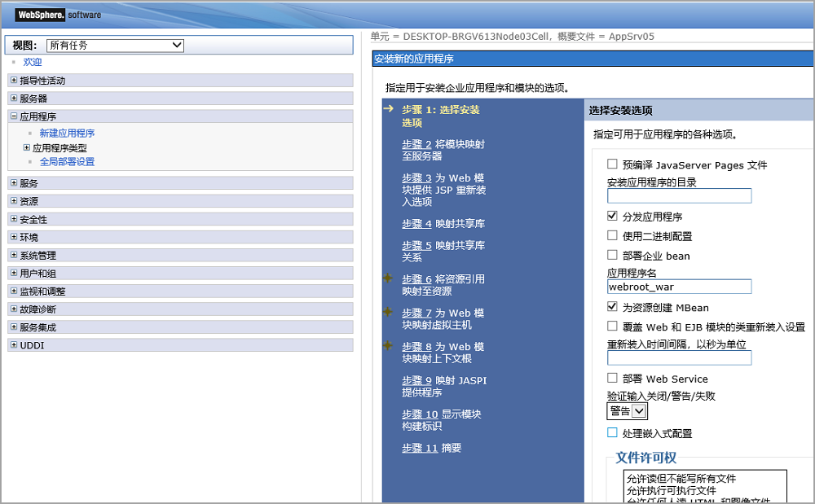
Task: Expand the 服务 section
Action: (14, 182)
